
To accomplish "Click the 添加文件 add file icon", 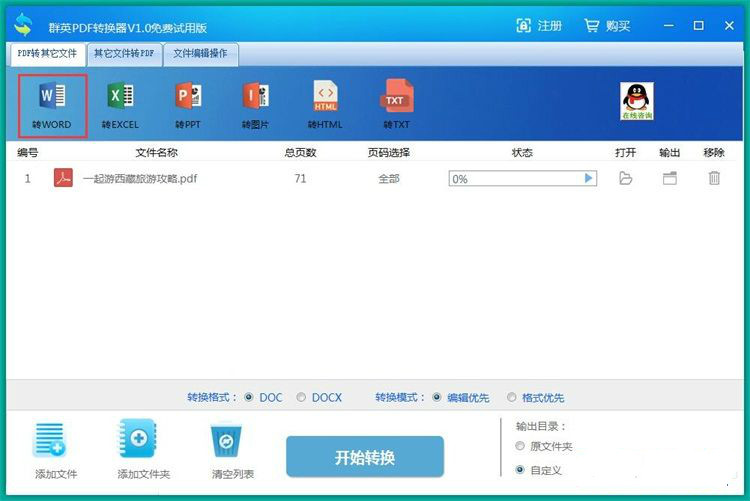I will click(x=50, y=439).
